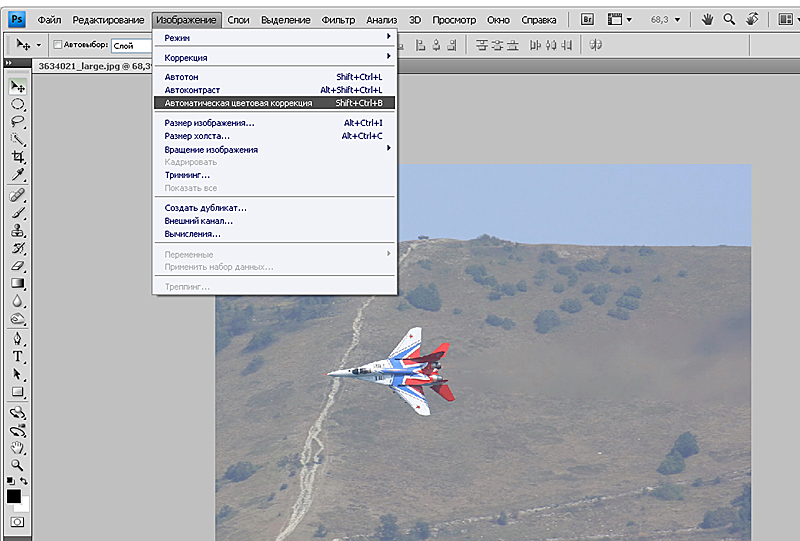The width and height of the screenshot is (800, 541).
Task: Reset default foreground and background colors
Action: point(10,481)
